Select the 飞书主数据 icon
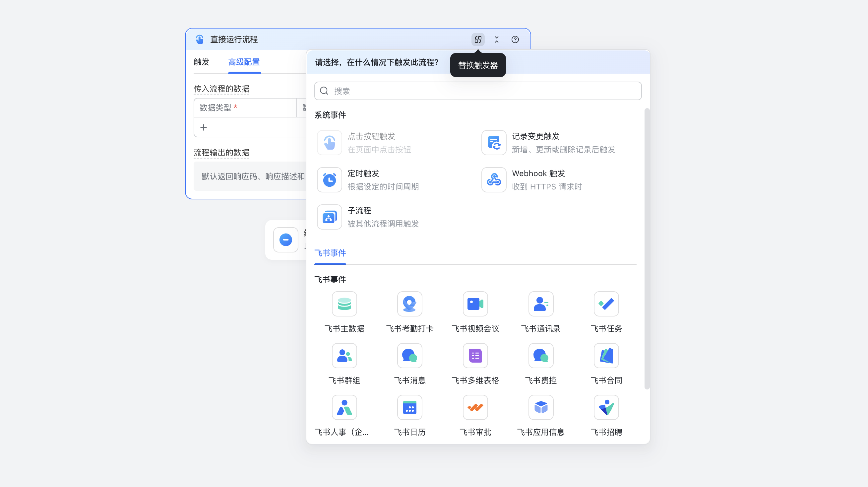Viewport: 868px width, 487px height. pos(344,304)
